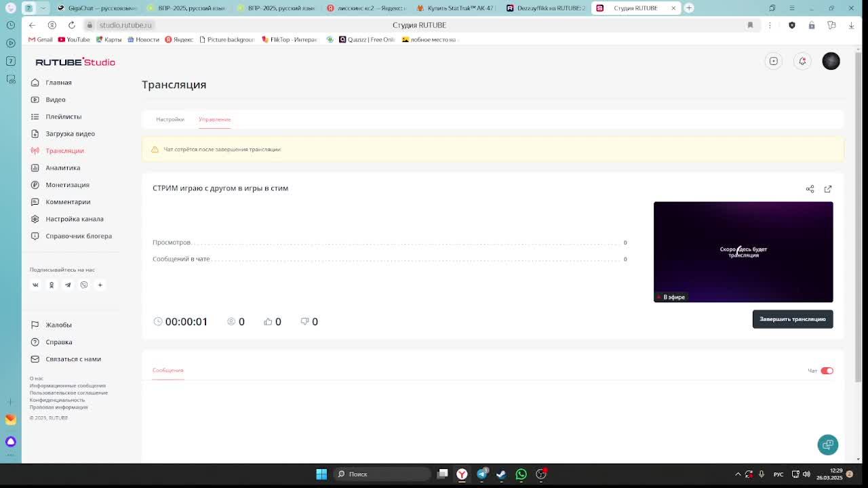Screen dimensions: 868x488
Task: Open the mail icon in browser sidebar
Action: click(11, 420)
